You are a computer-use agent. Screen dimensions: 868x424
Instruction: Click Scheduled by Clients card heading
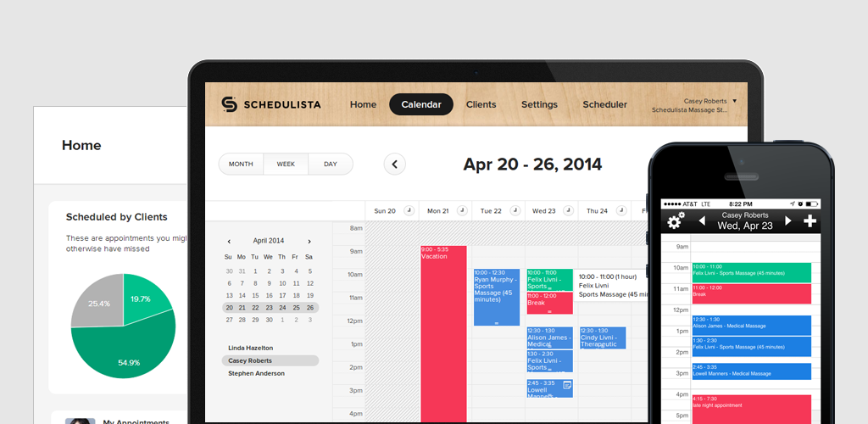point(116,217)
